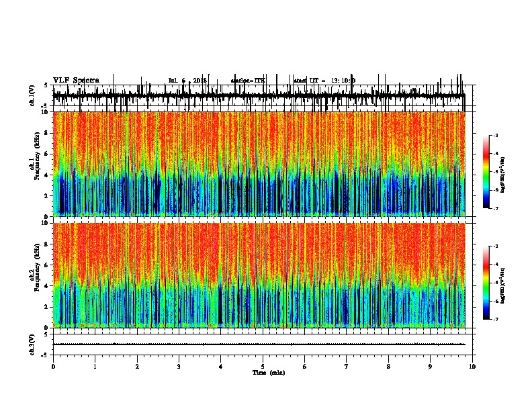Screen dimensions: 532x411
Task: Click the 'Time (min)' x-axis label
Action: [x=269, y=373]
